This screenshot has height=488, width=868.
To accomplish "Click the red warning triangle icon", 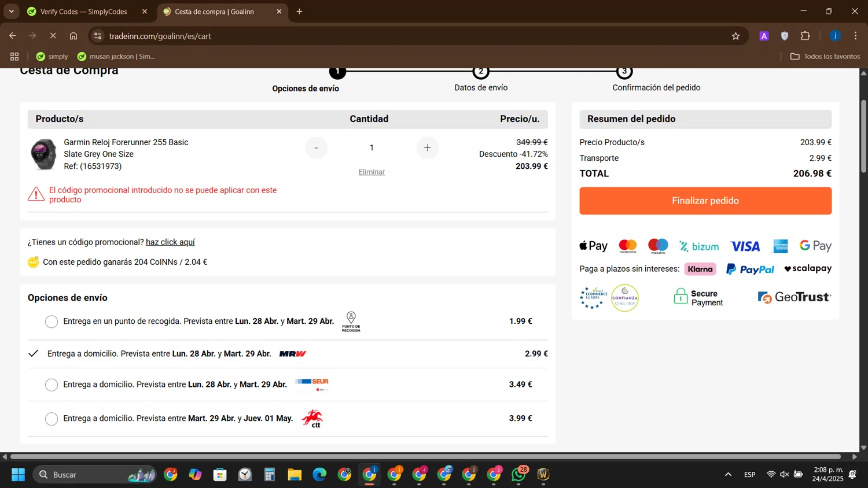I will click(36, 194).
